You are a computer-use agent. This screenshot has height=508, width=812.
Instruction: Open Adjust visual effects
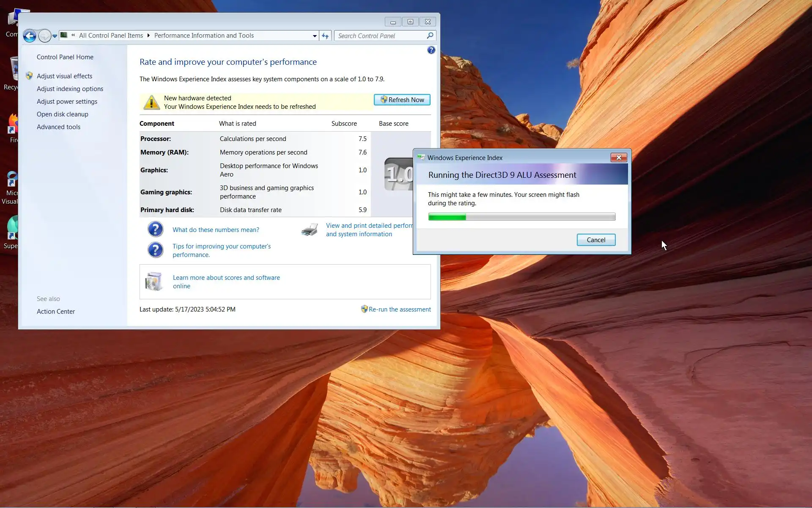pyautogui.click(x=64, y=76)
